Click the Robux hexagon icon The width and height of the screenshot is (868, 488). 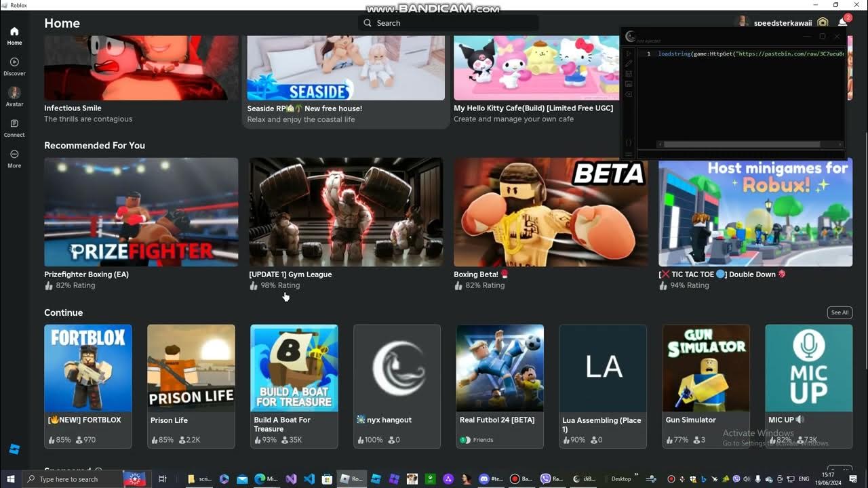click(823, 23)
